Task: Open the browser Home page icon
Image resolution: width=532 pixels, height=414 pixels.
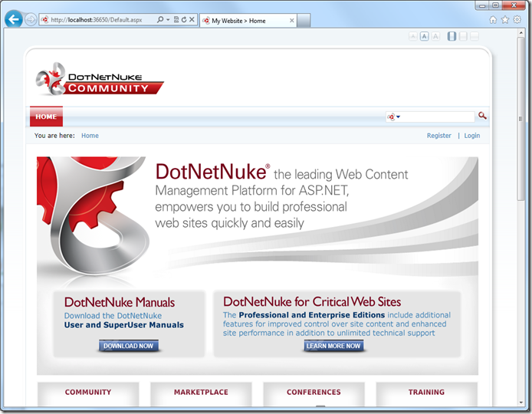Action: (493, 20)
